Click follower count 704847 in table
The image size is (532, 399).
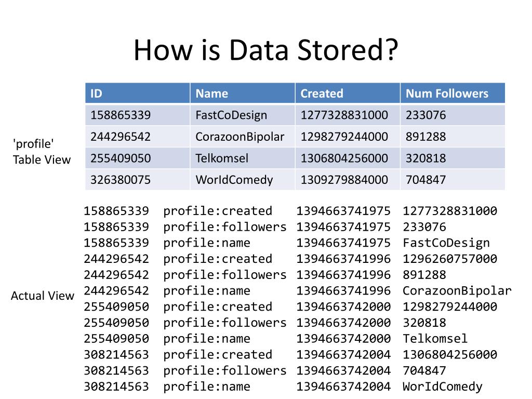pyautogui.click(x=453, y=180)
